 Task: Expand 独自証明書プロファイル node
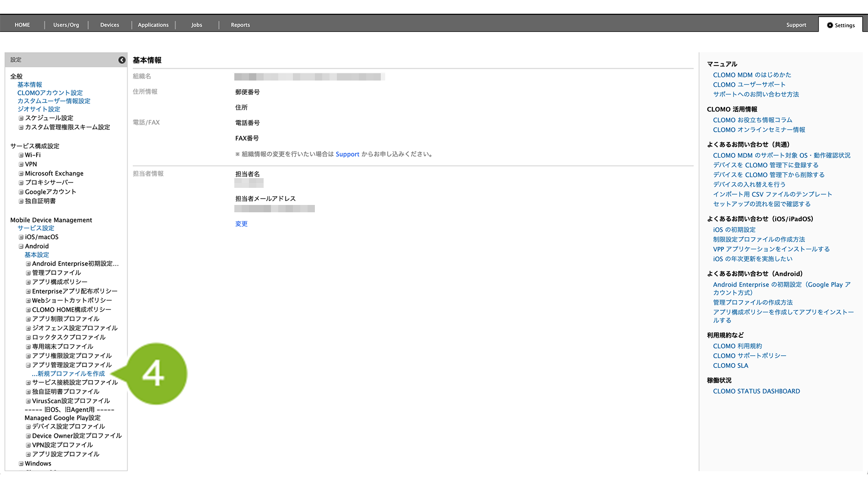point(28,392)
